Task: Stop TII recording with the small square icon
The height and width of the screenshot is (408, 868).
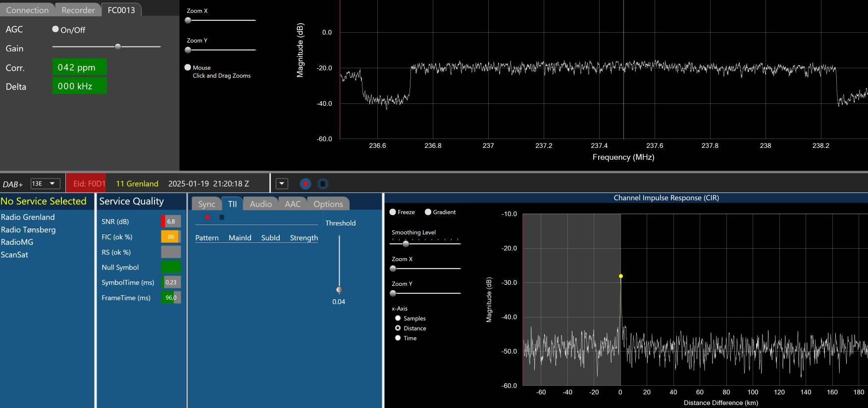Action: pyautogui.click(x=222, y=217)
